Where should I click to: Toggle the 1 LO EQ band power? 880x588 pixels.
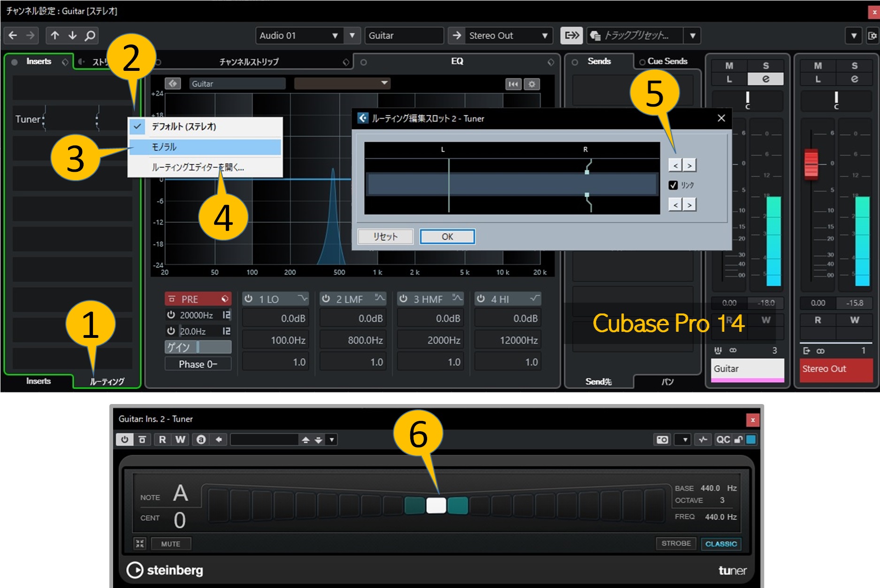click(249, 299)
